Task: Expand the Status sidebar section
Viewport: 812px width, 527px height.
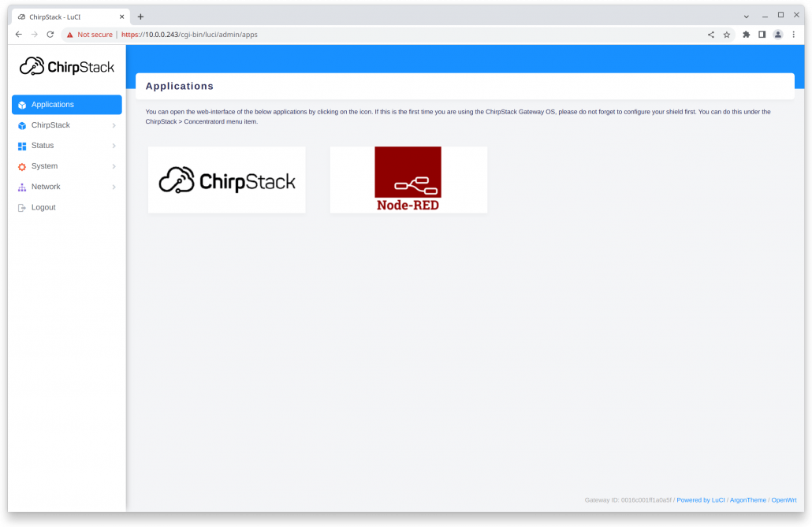Action: pyautogui.click(x=114, y=145)
